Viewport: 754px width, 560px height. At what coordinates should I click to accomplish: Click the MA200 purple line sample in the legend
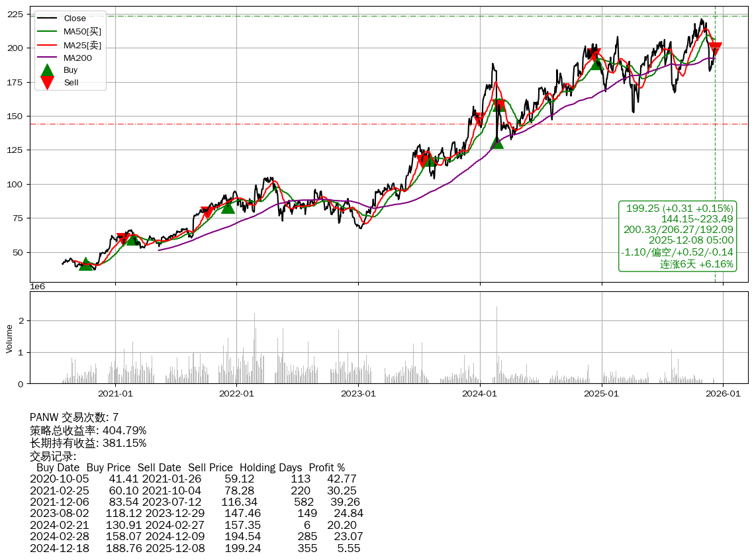tap(47, 58)
